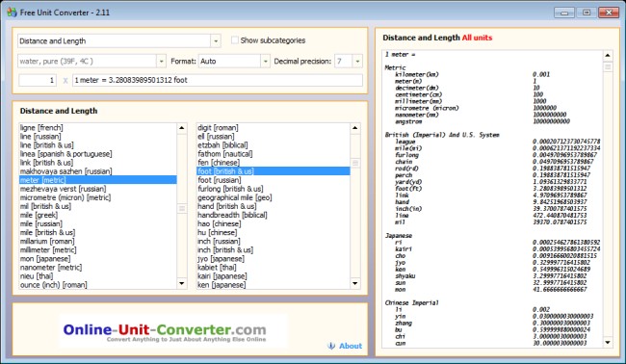Close the Free Unit Converter window
The width and height of the screenshot is (626, 364).
coord(609,13)
